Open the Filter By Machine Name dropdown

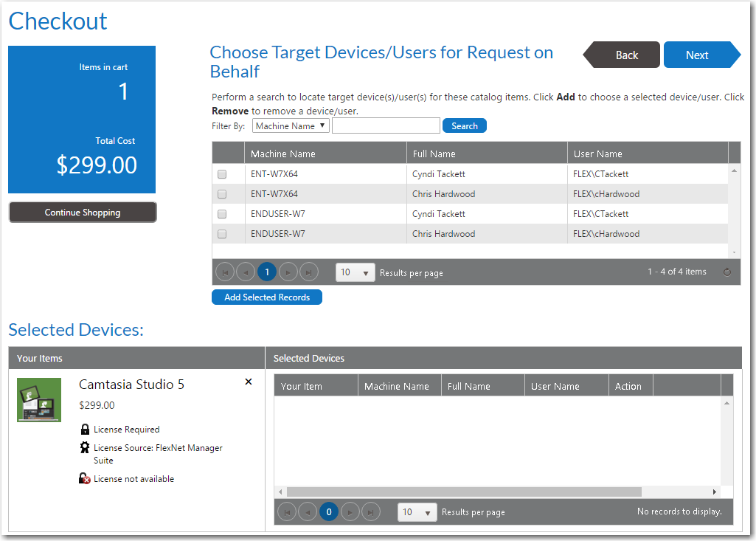(291, 126)
